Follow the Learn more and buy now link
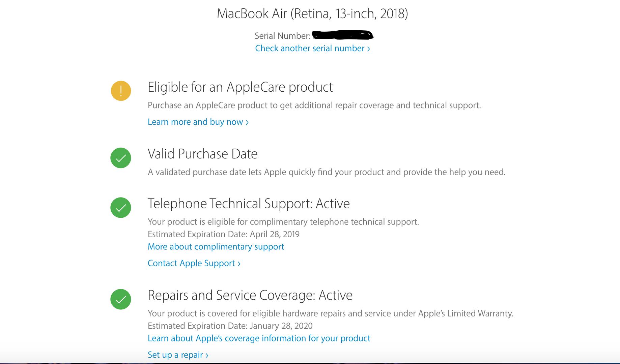Viewport: 620px width, 364px height. coord(198,122)
